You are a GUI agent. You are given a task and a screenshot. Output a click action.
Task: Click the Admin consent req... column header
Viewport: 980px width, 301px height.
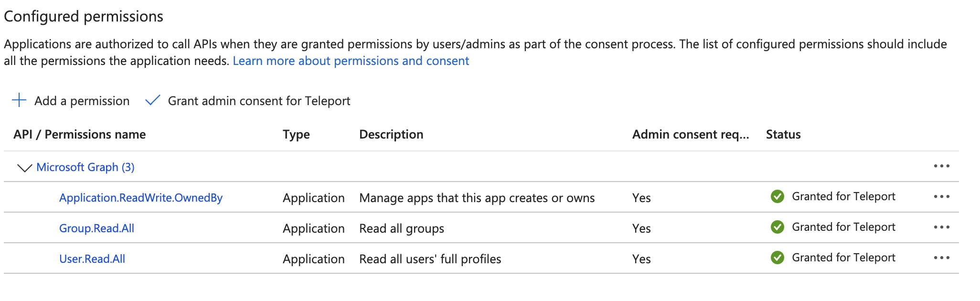(691, 134)
